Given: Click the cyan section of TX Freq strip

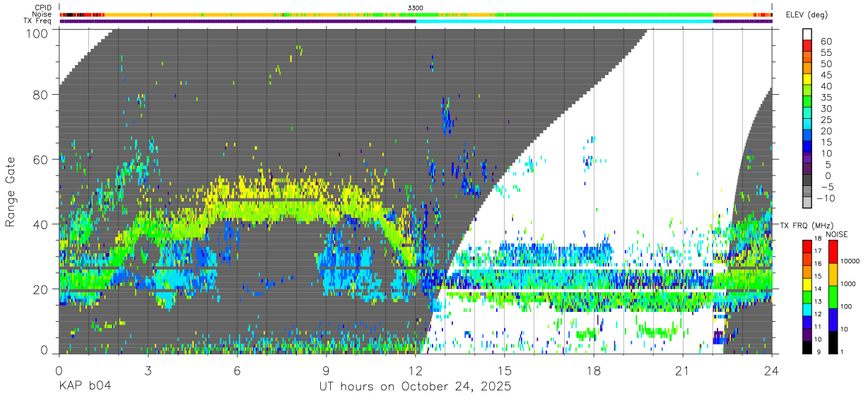Looking at the screenshot, I should [564, 21].
